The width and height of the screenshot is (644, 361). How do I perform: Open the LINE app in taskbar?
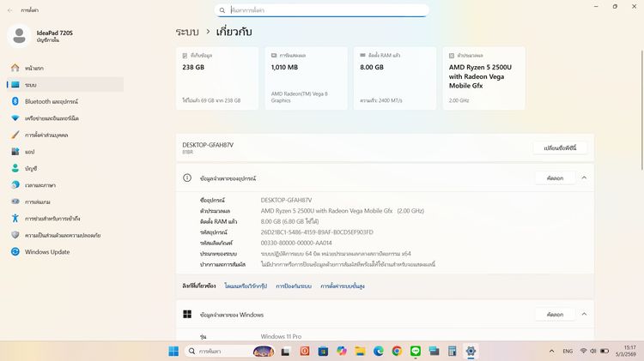tap(416, 352)
